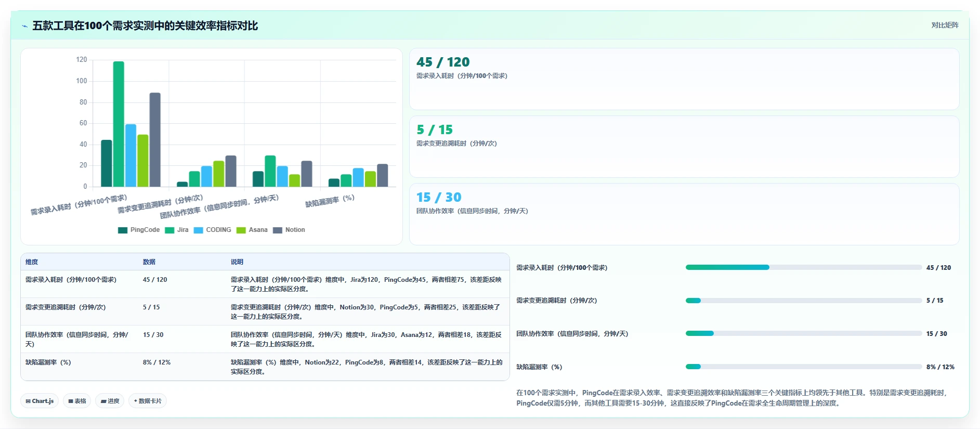
Task: Click the 表格 tag chip
Action: click(77, 401)
